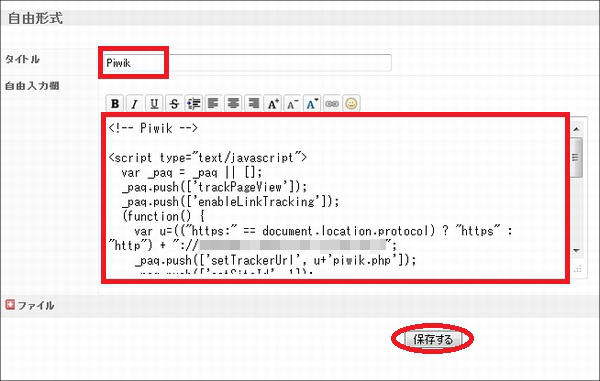Image resolution: width=600 pixels, height=381 pixels.
Task: Apply italic formatting with the I icon
Action: 135,104
